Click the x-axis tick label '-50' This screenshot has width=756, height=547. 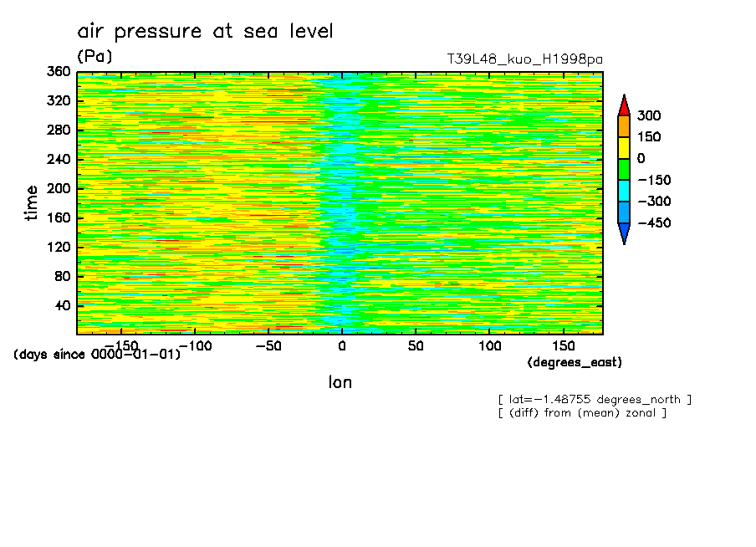(268, 346)
